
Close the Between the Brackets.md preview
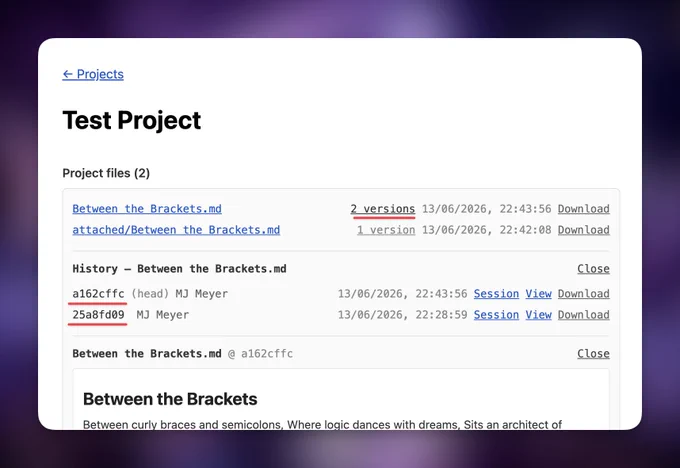point(593,353)
